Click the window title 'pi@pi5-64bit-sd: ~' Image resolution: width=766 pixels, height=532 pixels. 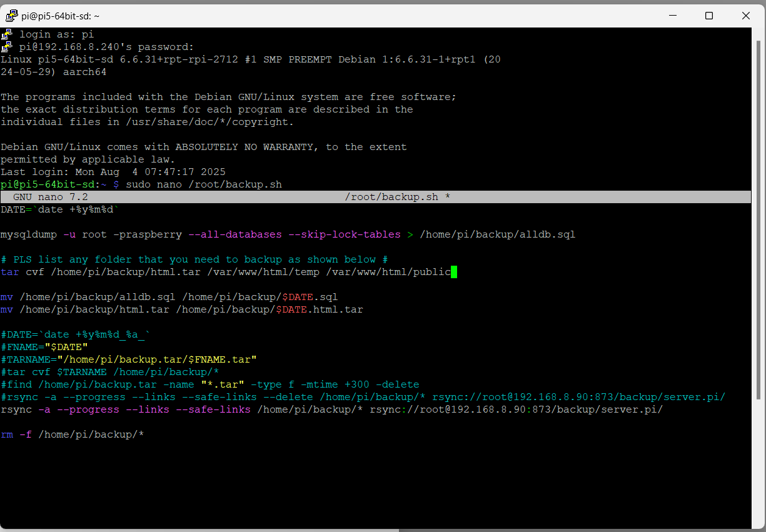click(60, 16)
